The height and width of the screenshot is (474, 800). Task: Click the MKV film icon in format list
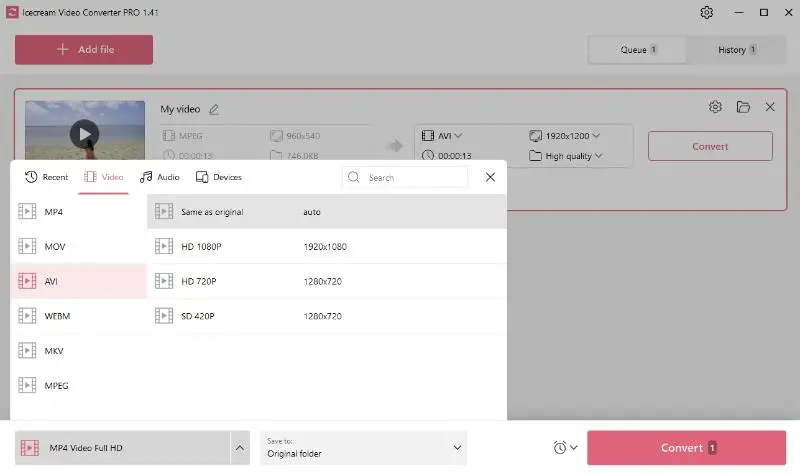pyautogui.click(x=27, y=351)
